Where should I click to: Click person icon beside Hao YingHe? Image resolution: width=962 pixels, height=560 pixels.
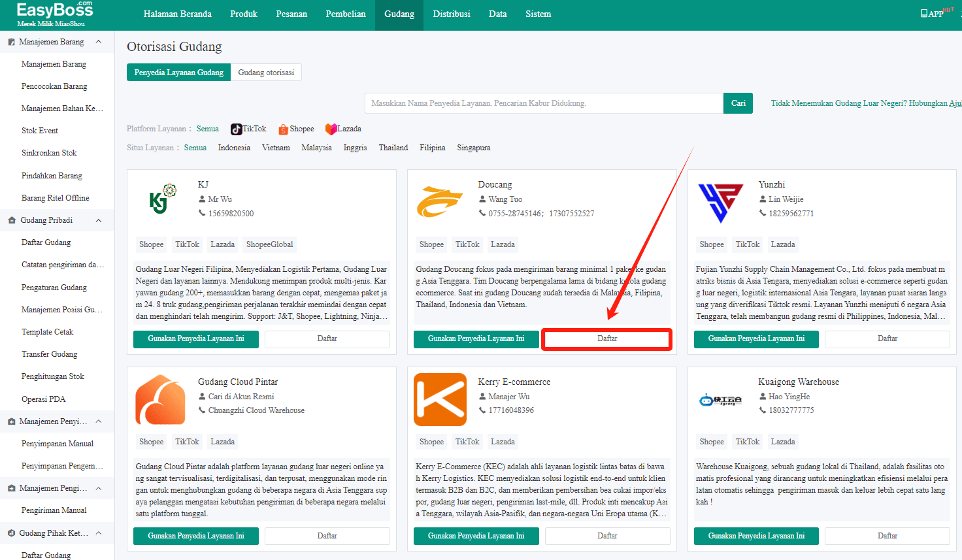click(x=763, y=397)
